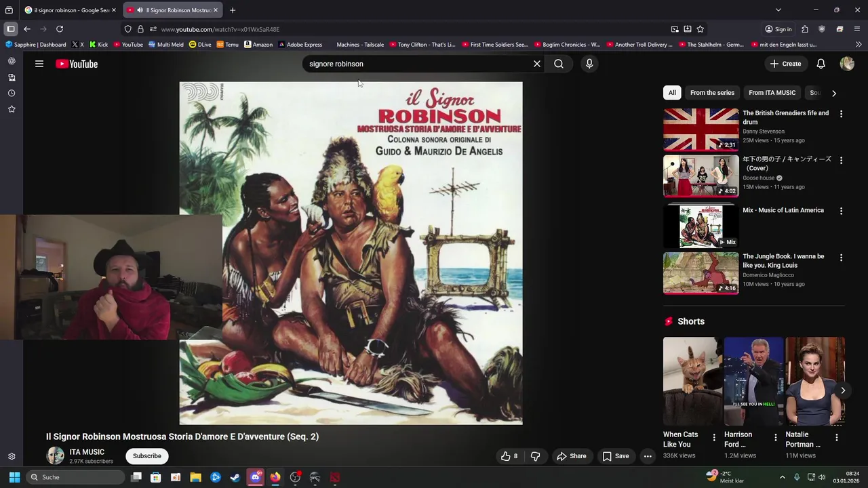
Task: Open options for British Grenadiers video
Action: (x=841, y=114)
